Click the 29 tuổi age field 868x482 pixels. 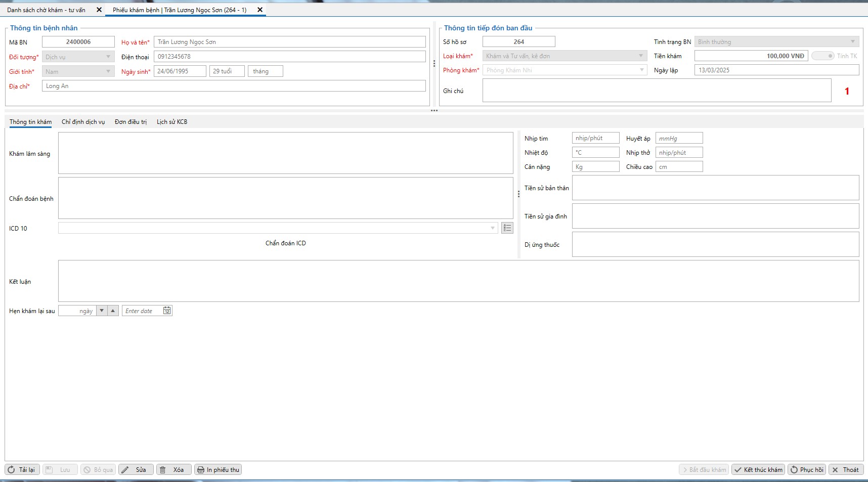(227, 71)
